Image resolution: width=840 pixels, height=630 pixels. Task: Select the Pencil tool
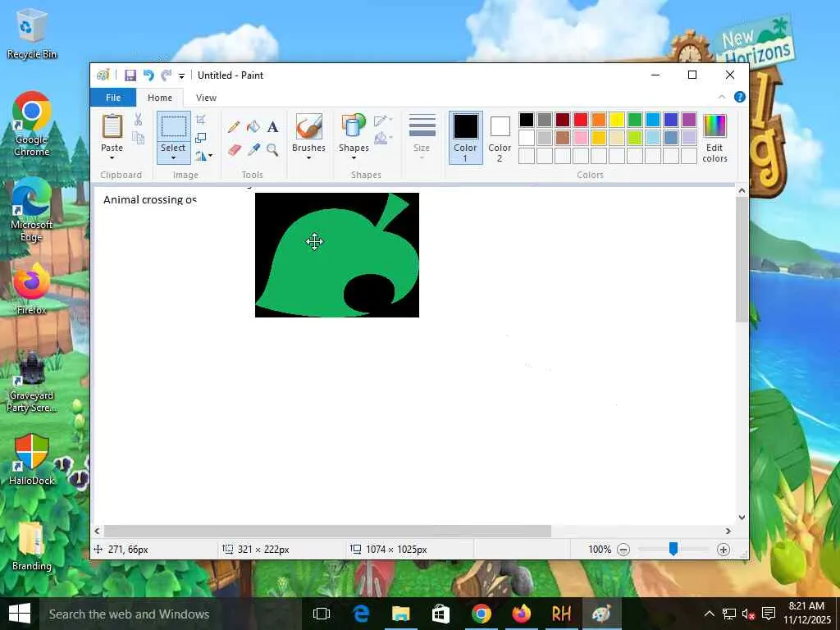click(234, 127)
